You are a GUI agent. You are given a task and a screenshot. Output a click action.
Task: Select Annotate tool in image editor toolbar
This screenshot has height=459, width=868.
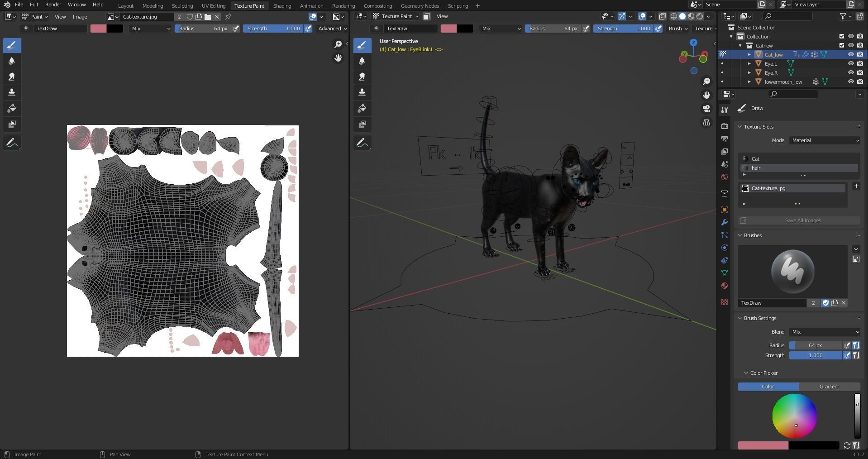click(12, 143)
